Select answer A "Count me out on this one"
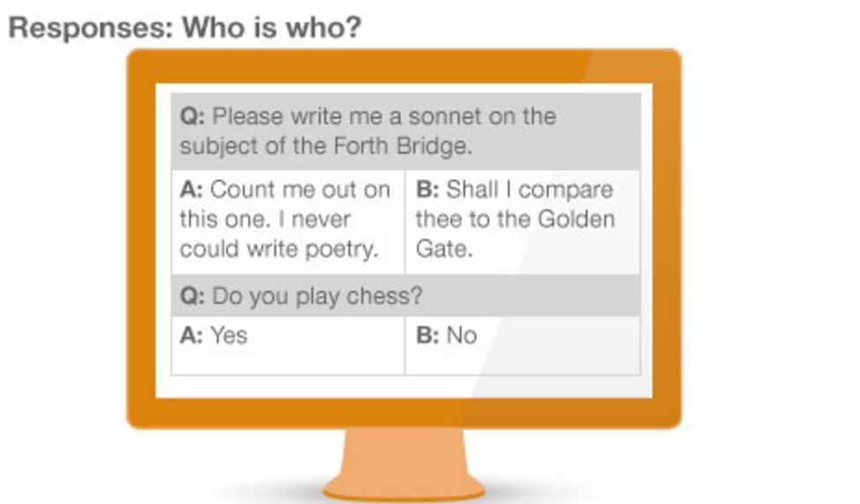 point(287,220)
